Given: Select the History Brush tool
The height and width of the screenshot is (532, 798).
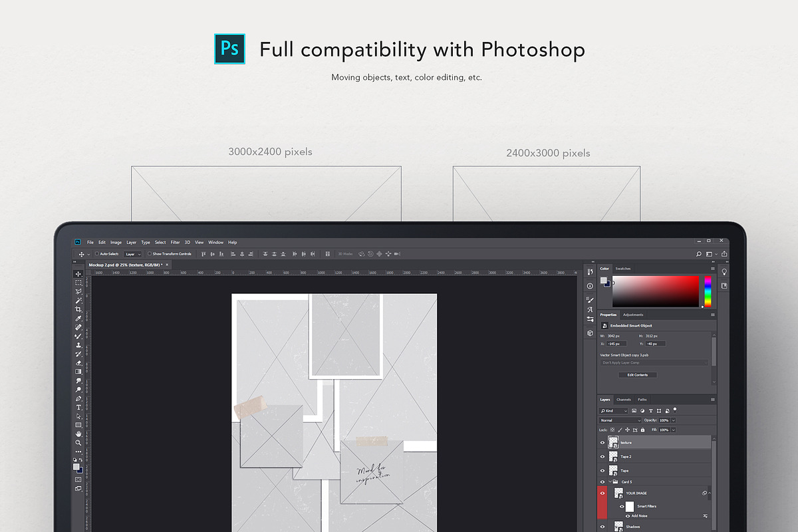Looking at the screenshot, I should point(79,354).
